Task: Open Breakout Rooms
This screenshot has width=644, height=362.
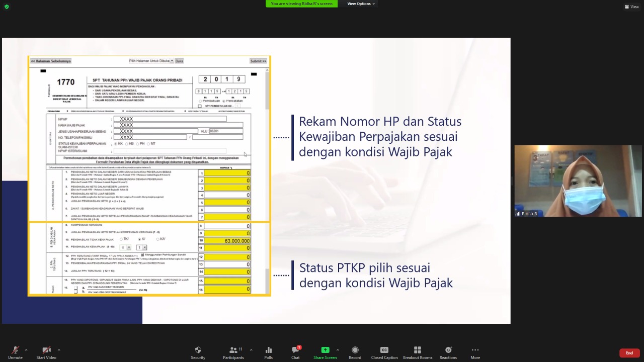Action: (417, 352)
